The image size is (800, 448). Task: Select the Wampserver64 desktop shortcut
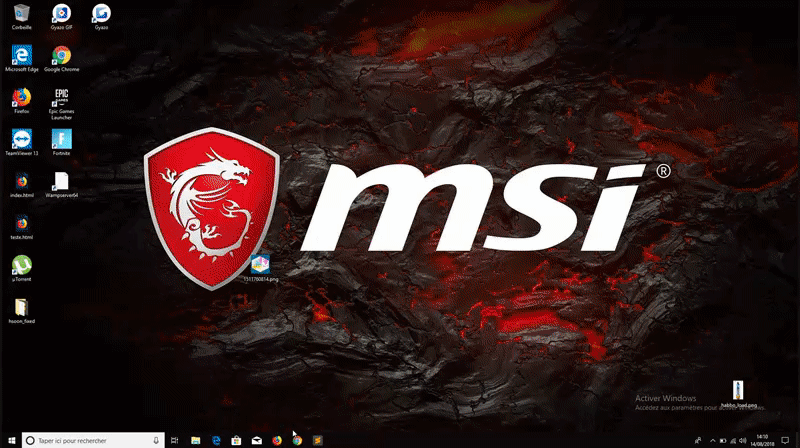pyautogui.click(x=61, y=185)
